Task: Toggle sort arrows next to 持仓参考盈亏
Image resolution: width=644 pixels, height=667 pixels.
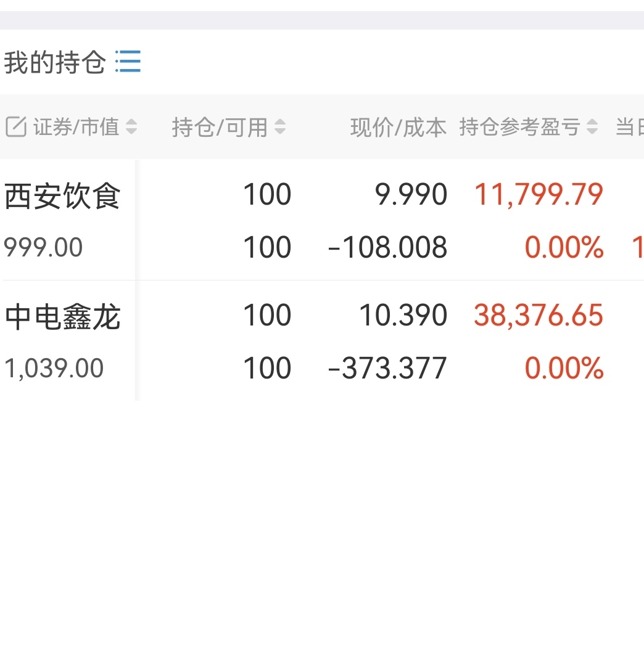Action: point(592,127)
